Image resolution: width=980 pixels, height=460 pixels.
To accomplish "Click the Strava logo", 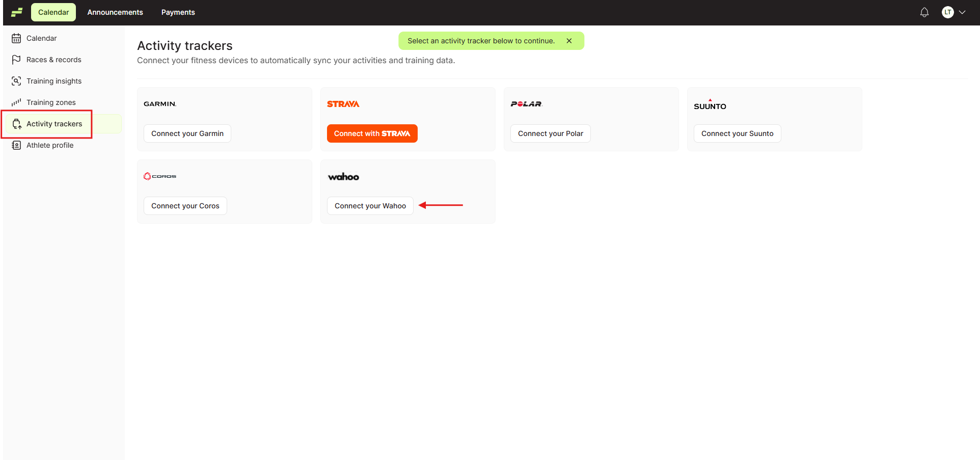I will [x=343, y=104].
